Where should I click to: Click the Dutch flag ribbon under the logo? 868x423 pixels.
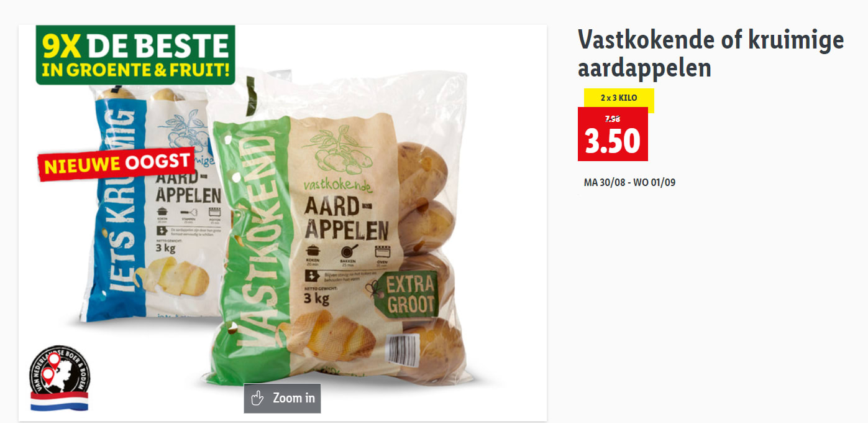[60, 402]
